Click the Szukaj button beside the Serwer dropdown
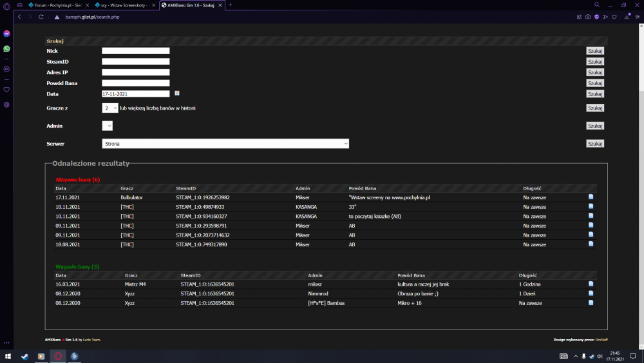The image size is (644, 363). click(x=594, y=144)
